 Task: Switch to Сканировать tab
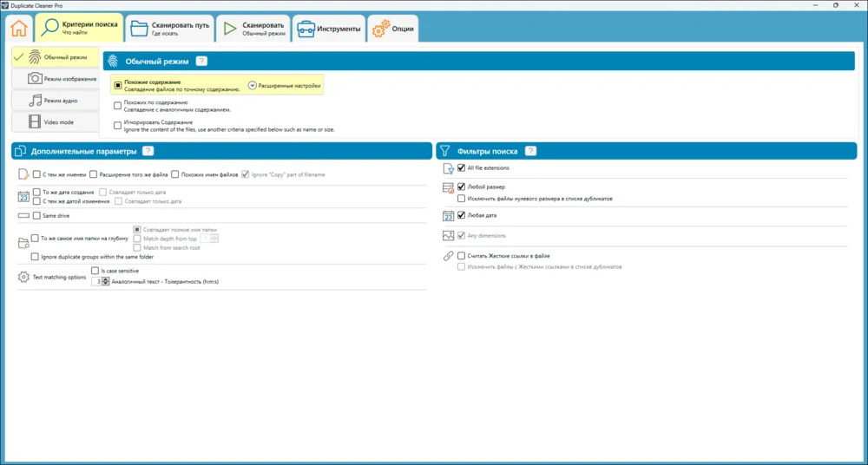pyautogui.click(x=253, y=29)
